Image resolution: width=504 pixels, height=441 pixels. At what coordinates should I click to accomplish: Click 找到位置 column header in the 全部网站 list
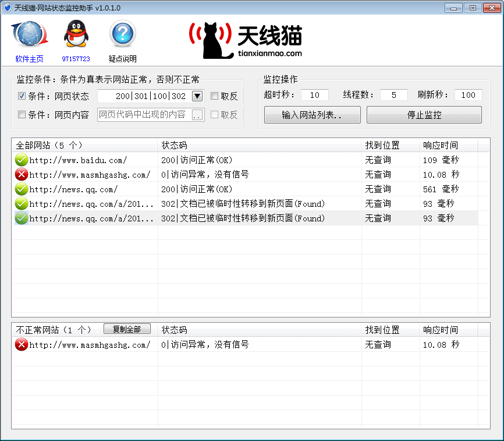(391, 145)
